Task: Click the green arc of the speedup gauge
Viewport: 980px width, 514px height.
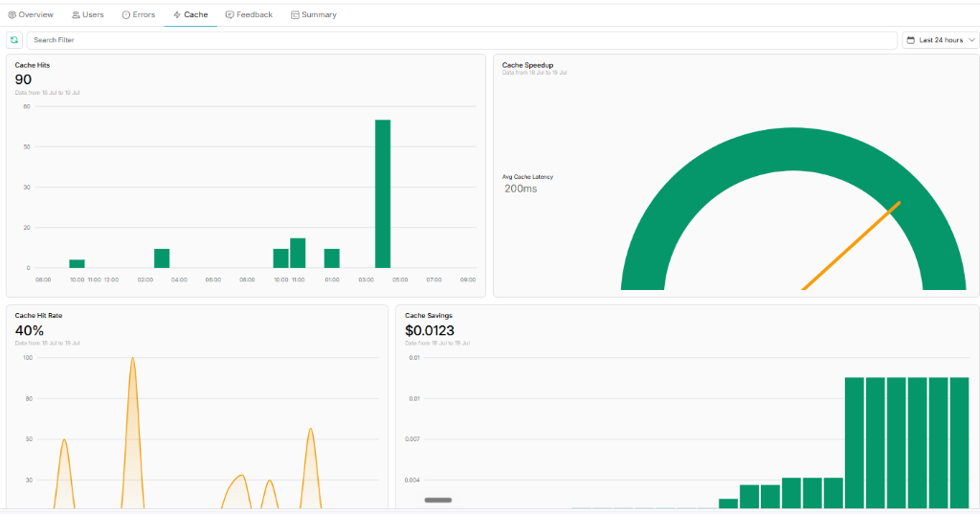Action: coord(793,148)
